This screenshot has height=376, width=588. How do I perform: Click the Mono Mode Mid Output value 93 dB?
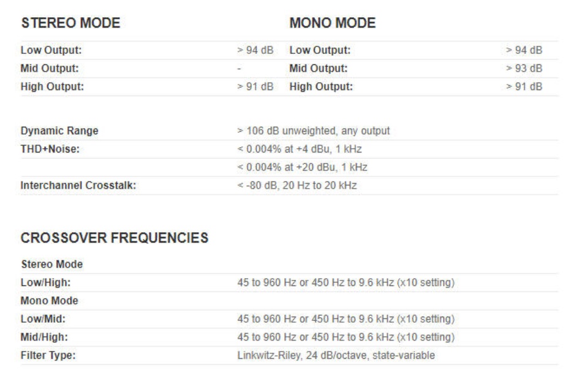tap(524, 68)
